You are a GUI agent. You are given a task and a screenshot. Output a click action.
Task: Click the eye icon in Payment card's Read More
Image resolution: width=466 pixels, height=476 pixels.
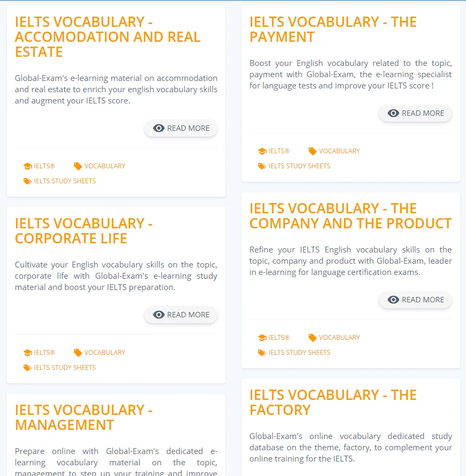point(393,113)
